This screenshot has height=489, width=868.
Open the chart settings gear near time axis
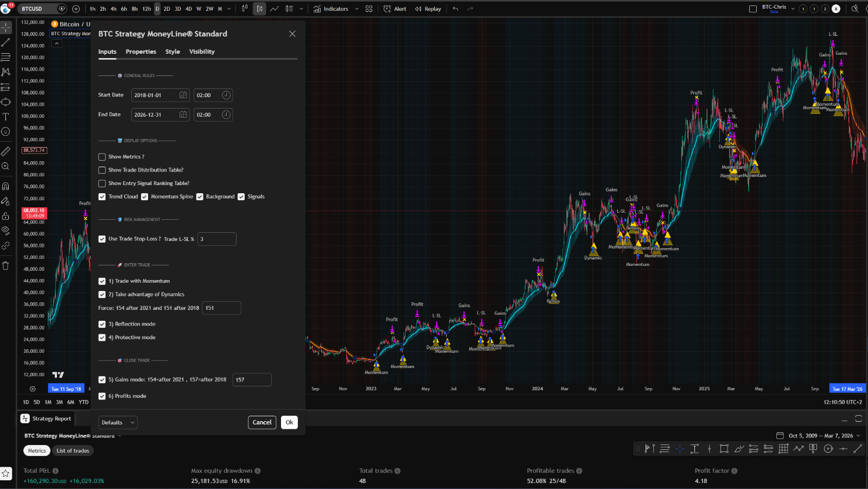33,389
